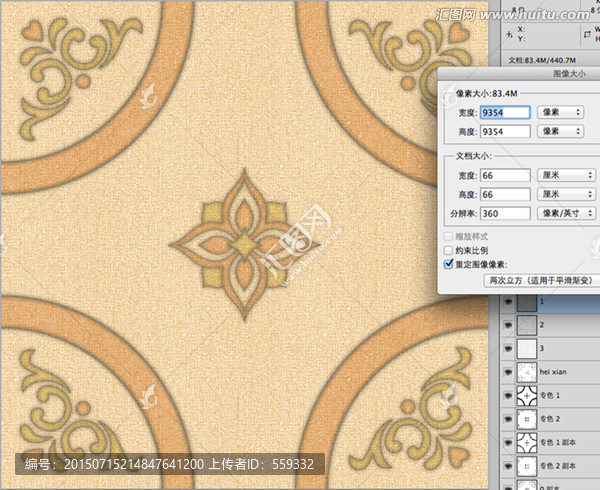Click the 专色 1 副本 channel name

coord(558,443)
